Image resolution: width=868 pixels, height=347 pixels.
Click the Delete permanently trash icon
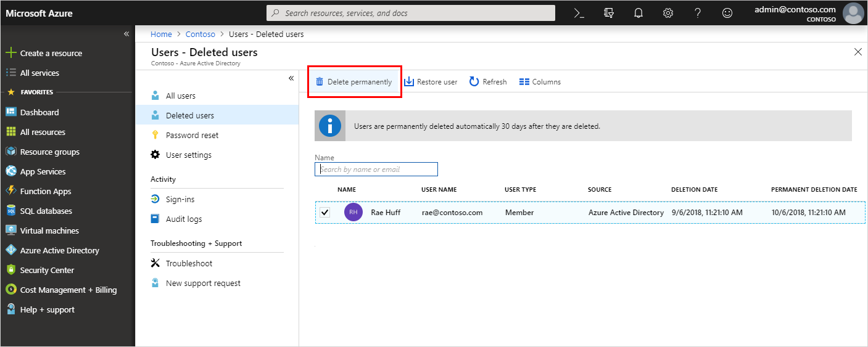point(320,81)
